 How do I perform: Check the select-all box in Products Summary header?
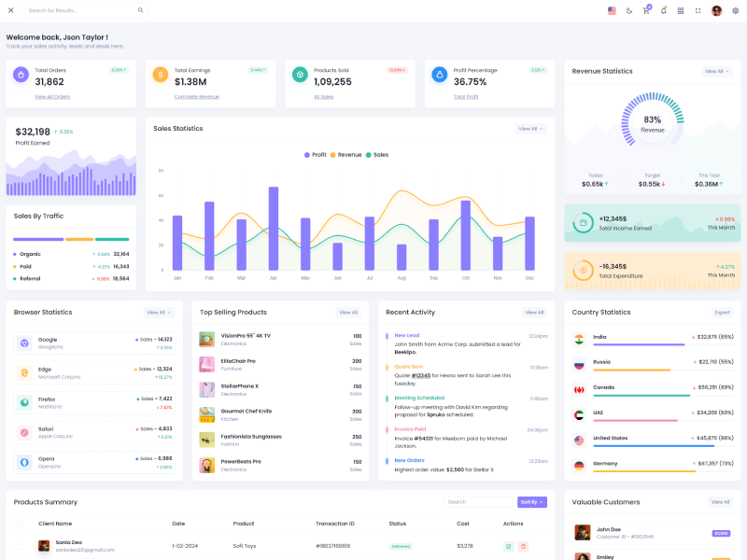[19, 524]
